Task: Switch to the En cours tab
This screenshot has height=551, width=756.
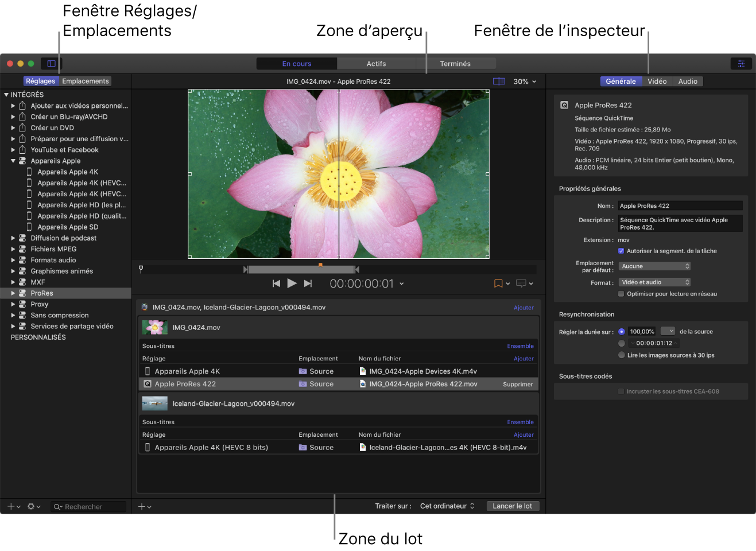Action: click(x=297, y=64)
